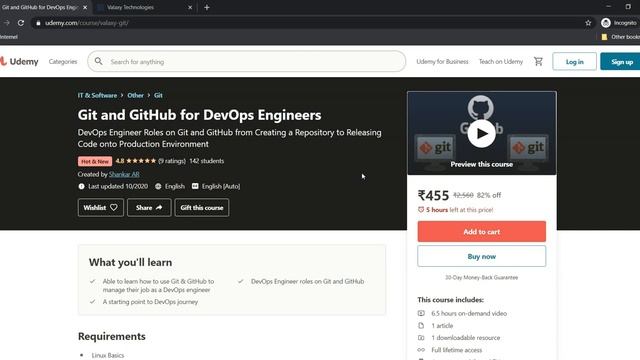
Task: Click A starting point to DevOps journey
Action: pyautogui.click(x=150, y=302)
